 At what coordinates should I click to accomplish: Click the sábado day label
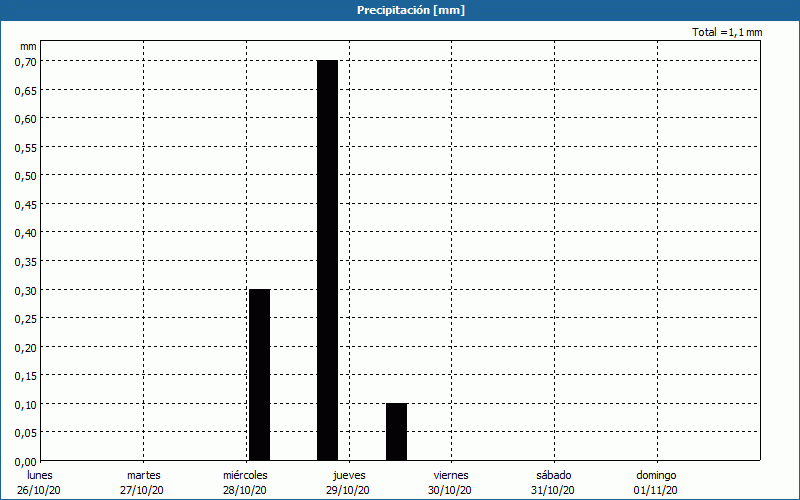tap(554, 475)
